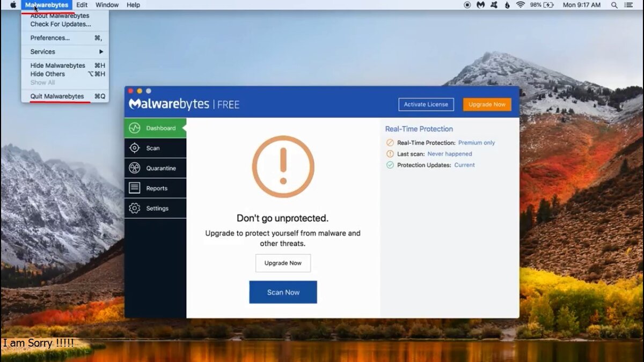Click the Real-Time Protection disabled status icon
This screenshot has height=362, width=644.
(x=390, y=143)
